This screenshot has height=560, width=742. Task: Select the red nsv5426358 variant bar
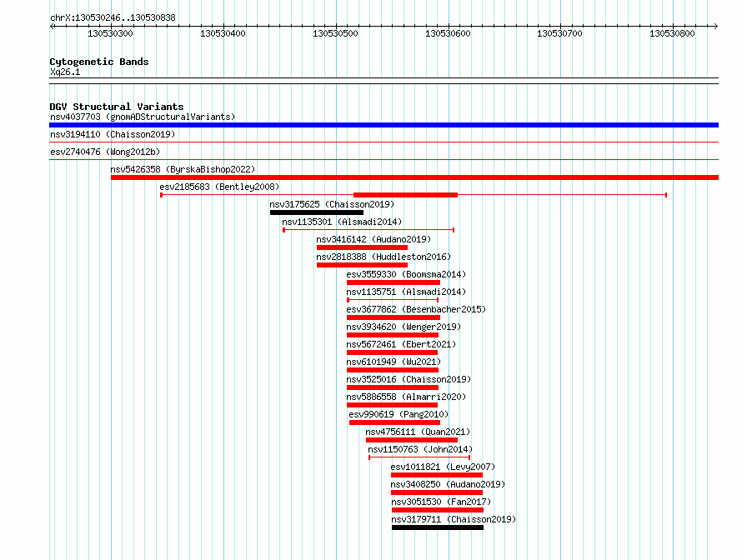414,177
